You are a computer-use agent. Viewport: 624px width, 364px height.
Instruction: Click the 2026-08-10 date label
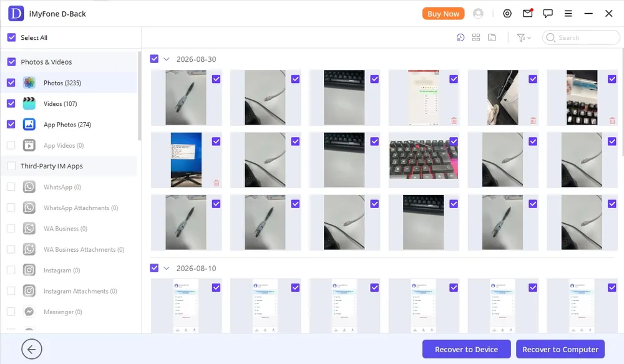(x=196, y=269)
